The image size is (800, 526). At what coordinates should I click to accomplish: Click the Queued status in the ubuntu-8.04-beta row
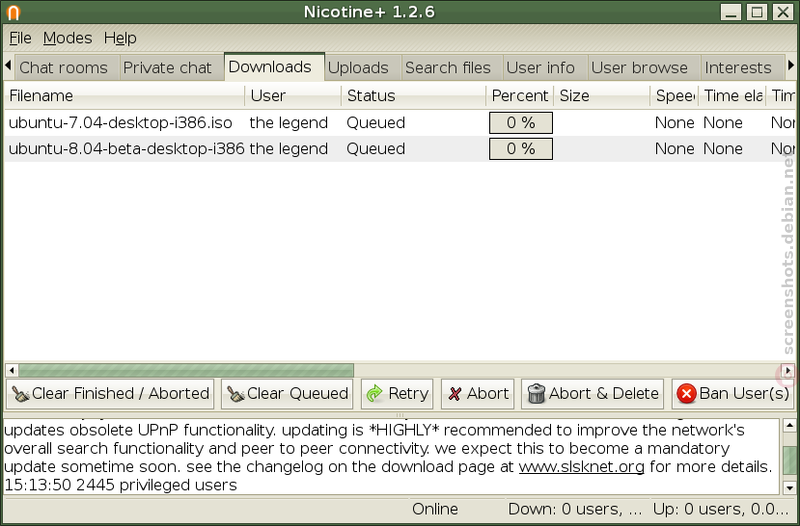[x=376, y=149]
